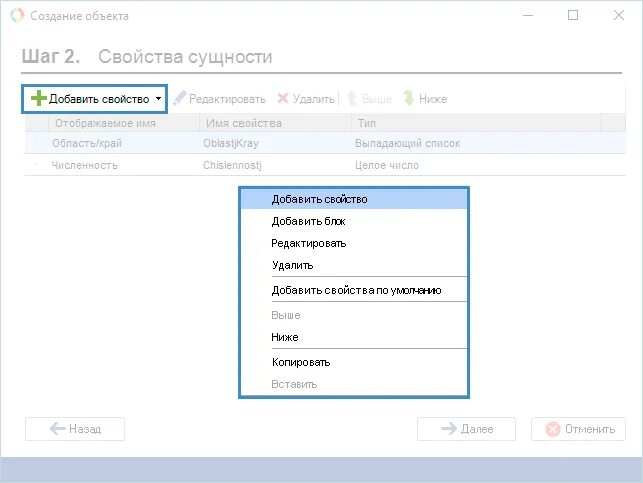Close the Создание объекта window
Image resolution: width=643 pixels, height=483 pixels.
(618, 15)
